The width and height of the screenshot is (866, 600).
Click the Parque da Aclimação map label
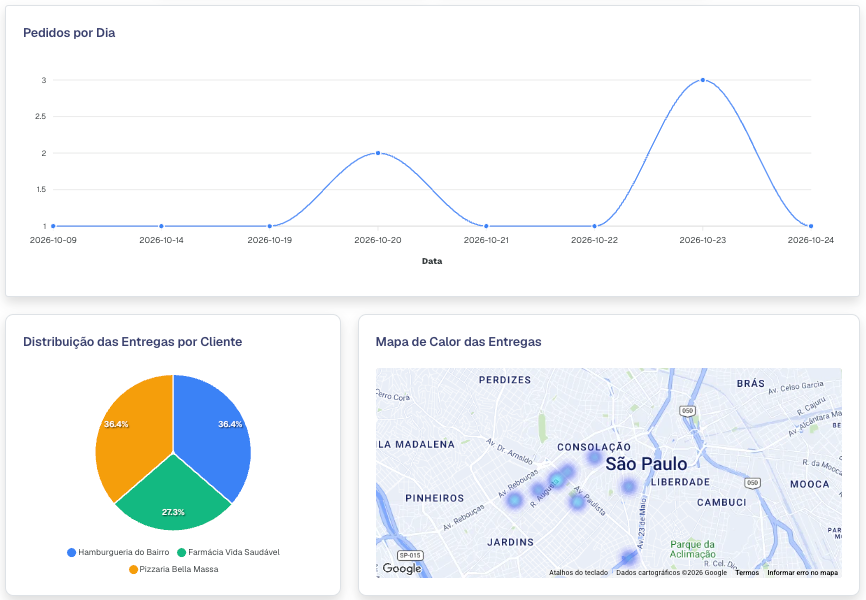coord(693,549)
